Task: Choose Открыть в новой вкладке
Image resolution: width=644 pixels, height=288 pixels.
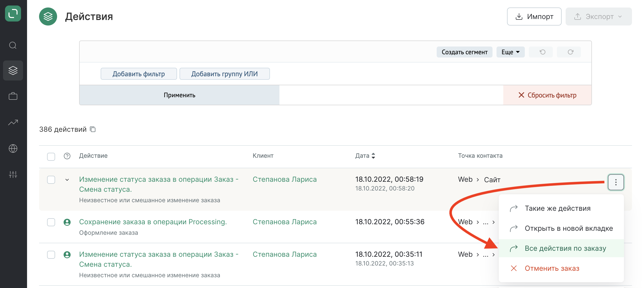Action: pyautogui.click(x=561, y=228)
